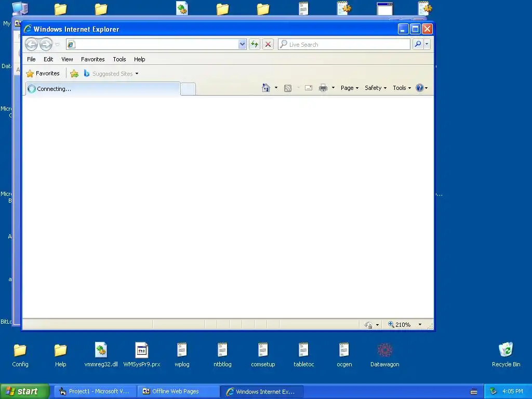Open the Tools command bar menu
Image resolution: width=532 pixels, height=399 pixels.
point(402,88)
